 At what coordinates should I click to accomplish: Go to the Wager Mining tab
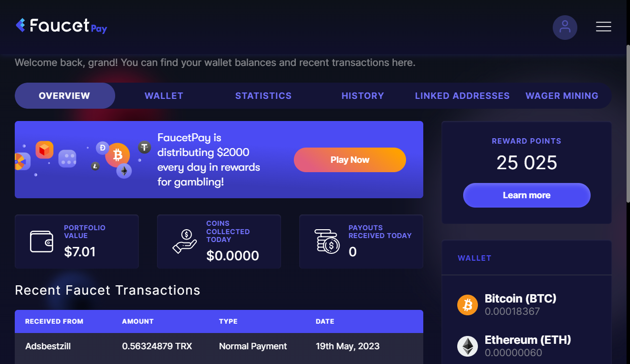click(x=562, y=96)
